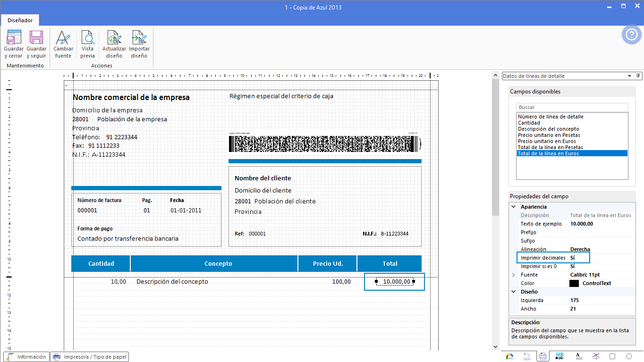Viewport: 644px width, 362px height.
Task: Select the Descripción del concepto field on canvas
Action: [x=172, y=282]
